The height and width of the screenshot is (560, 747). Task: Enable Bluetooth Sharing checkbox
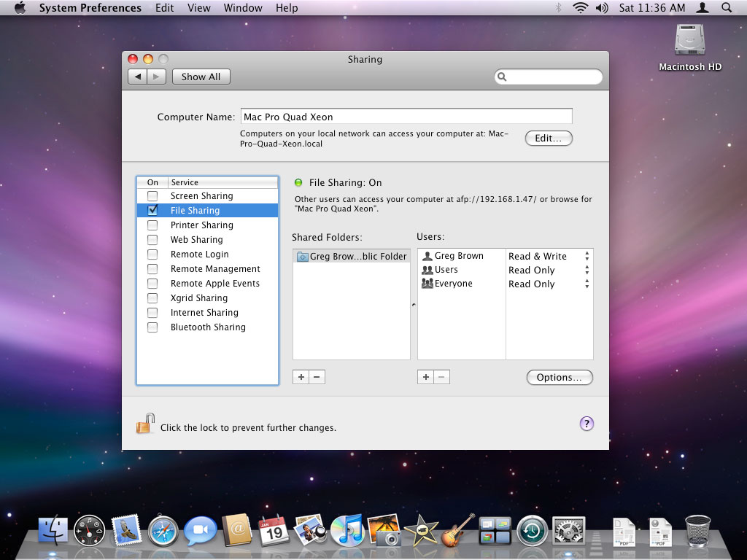152,327
